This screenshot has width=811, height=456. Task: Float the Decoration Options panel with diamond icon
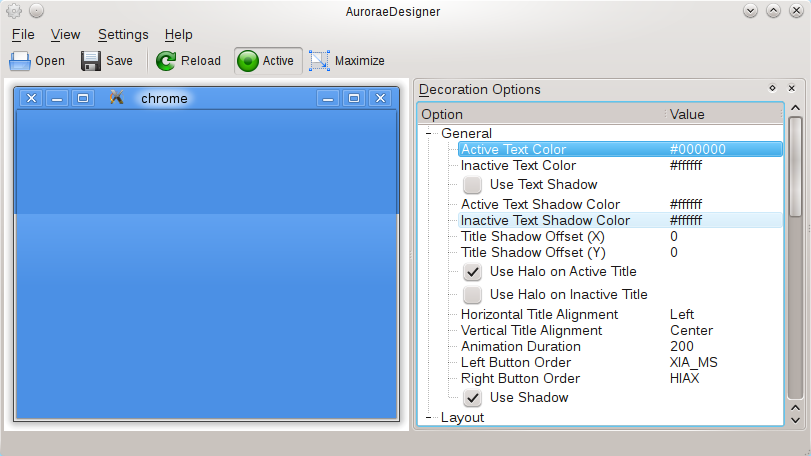pos(772,88)
